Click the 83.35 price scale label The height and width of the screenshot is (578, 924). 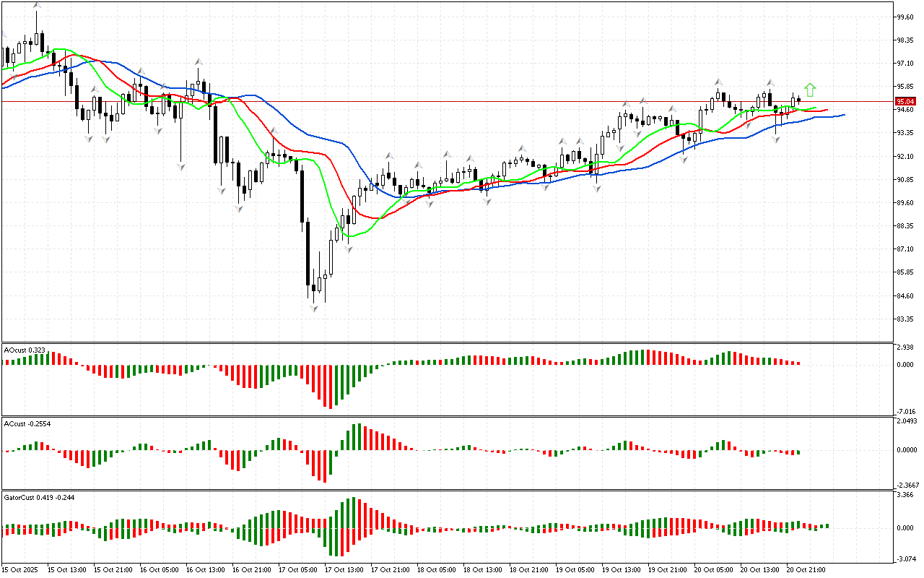[x=905, y=319]
